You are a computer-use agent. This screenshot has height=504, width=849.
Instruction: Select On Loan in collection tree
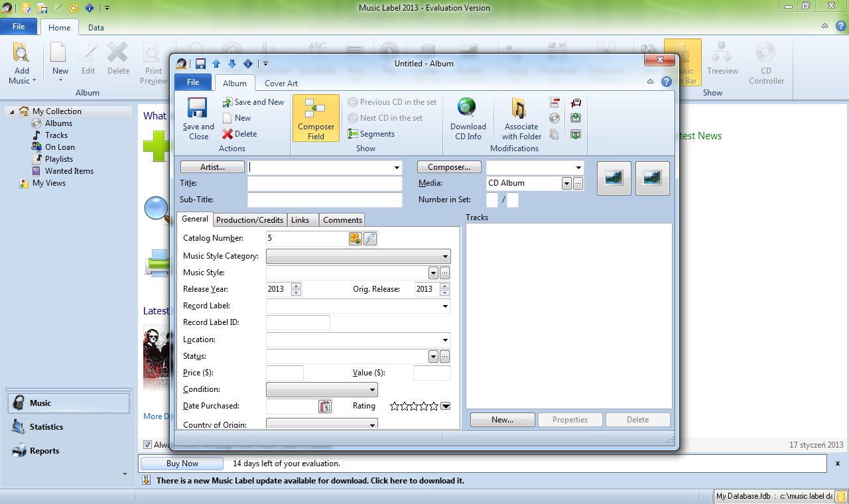(x=60, y=147)
